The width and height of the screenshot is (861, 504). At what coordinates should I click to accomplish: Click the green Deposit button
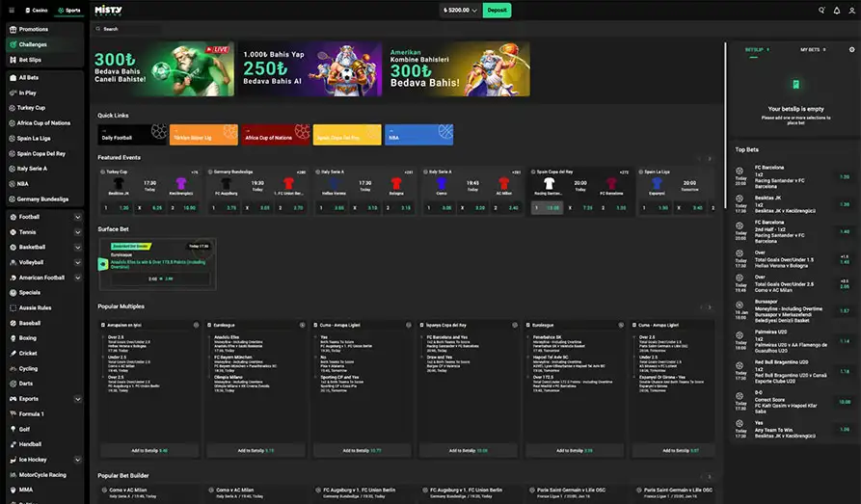click(x=497, y=10)
